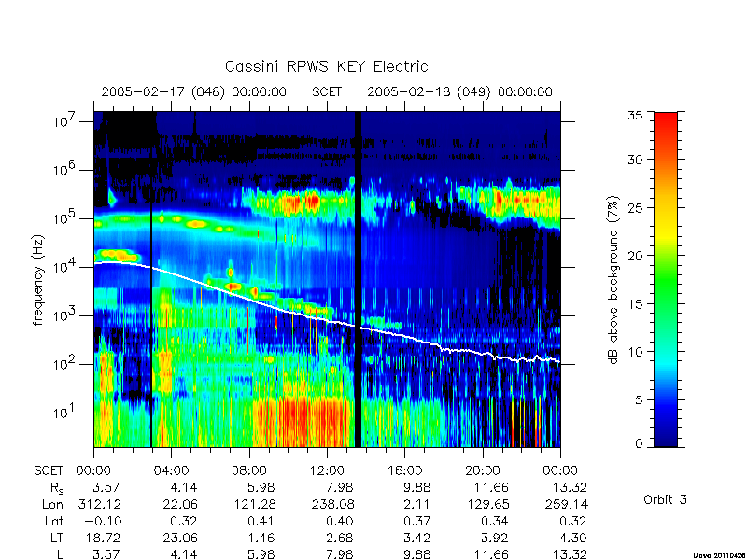The height and width of the screenshot is (560, 747).
Task: Click the 'Lon' row header
Action: click(x=53, y=504)
